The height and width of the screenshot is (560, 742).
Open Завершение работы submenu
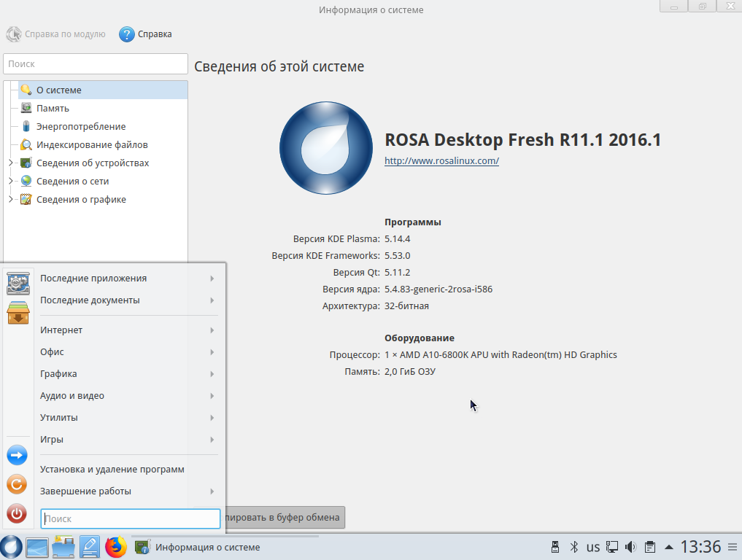click(x=128, y=491)
